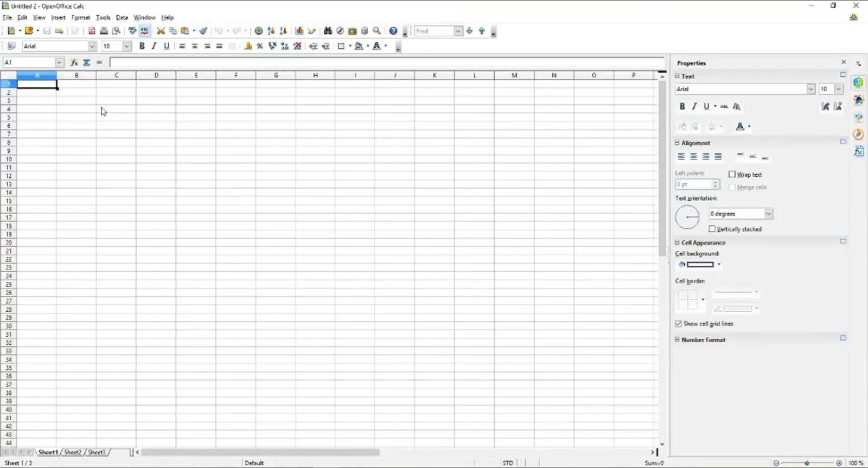The image size is (868, 468).
Task: Insert a chart with the Chart icon
Action: pyautogui.click(x=299, y=31)
